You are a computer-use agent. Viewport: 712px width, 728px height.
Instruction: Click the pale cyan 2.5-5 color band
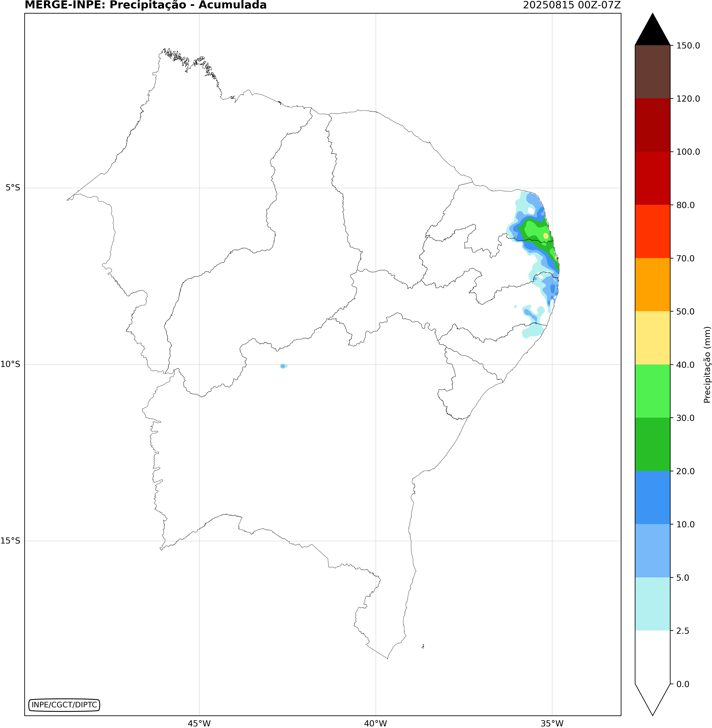pyautogui.click(x=652, y=604)
